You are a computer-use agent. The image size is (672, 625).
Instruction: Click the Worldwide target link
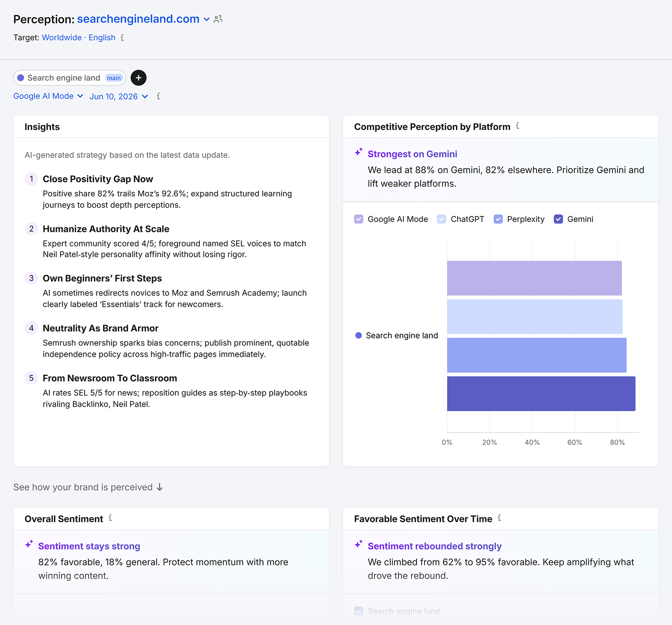[x=62, y=38]
